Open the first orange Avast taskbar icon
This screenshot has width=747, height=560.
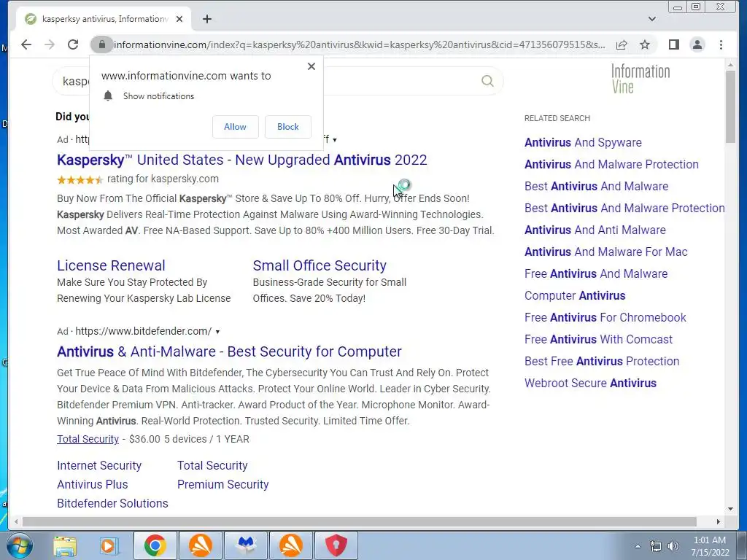click(201, 545)
